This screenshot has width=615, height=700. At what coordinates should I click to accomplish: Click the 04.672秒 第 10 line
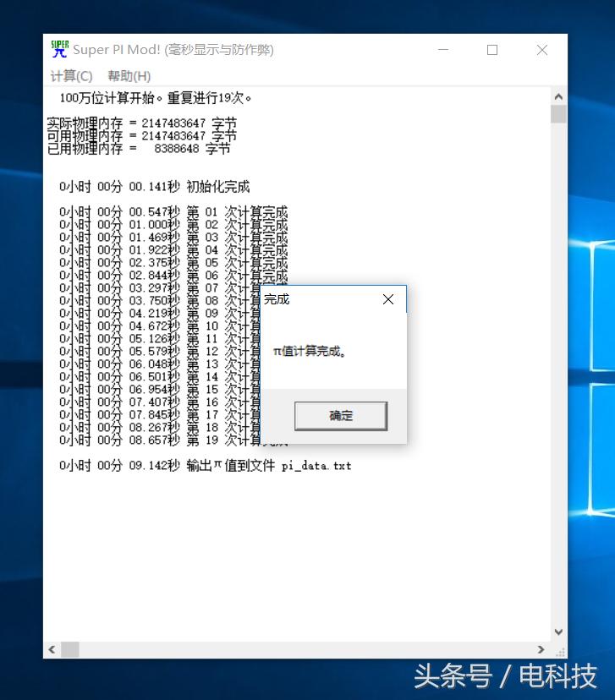click(159, 325)
